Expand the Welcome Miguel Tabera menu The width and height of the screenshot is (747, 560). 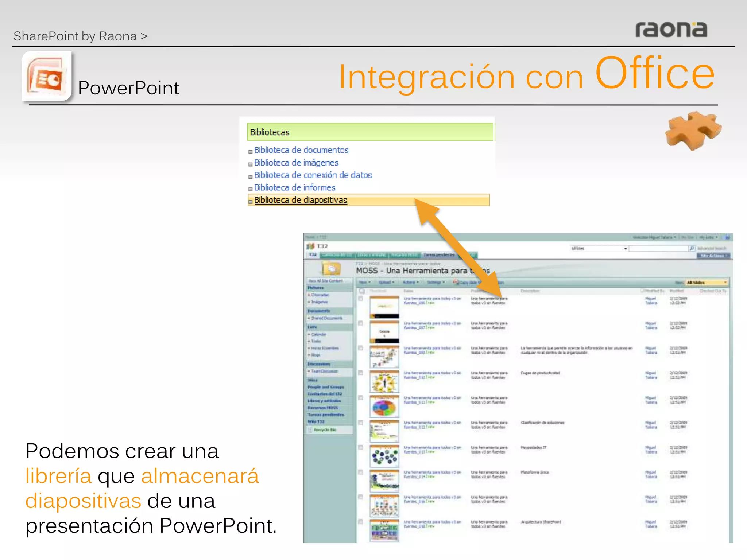click(654, 237)
